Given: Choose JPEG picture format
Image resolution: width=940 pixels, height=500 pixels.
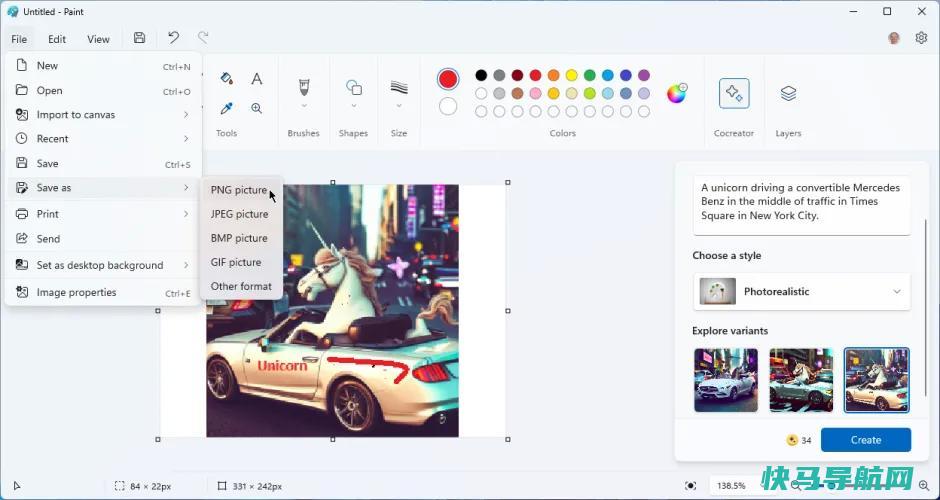Looking at the screenshot, I should 241,214.
